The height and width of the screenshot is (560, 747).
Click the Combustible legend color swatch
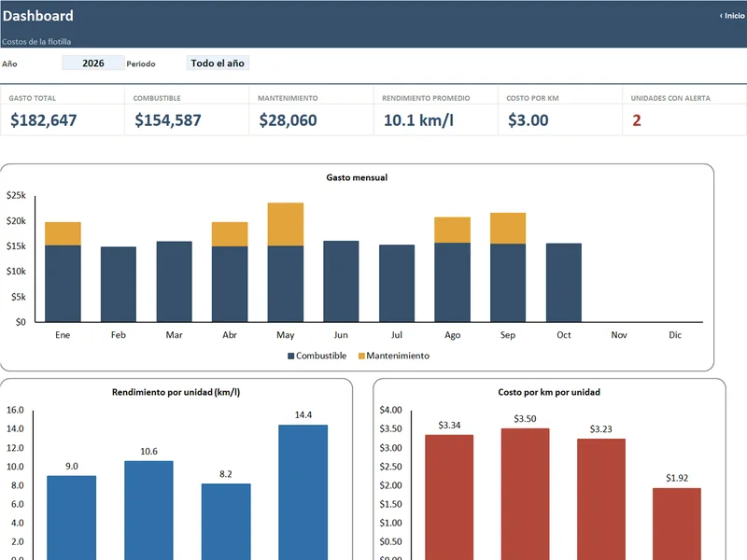(x=291, y=356)
